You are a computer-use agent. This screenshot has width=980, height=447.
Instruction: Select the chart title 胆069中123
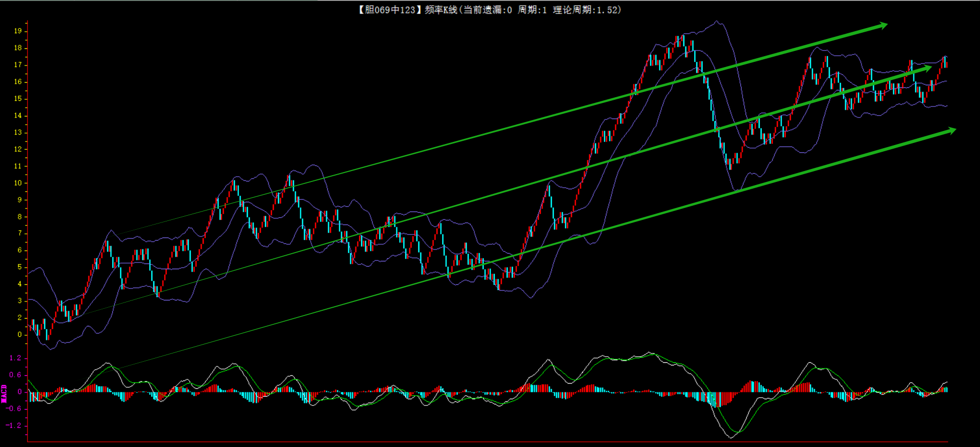pos(387,10)
